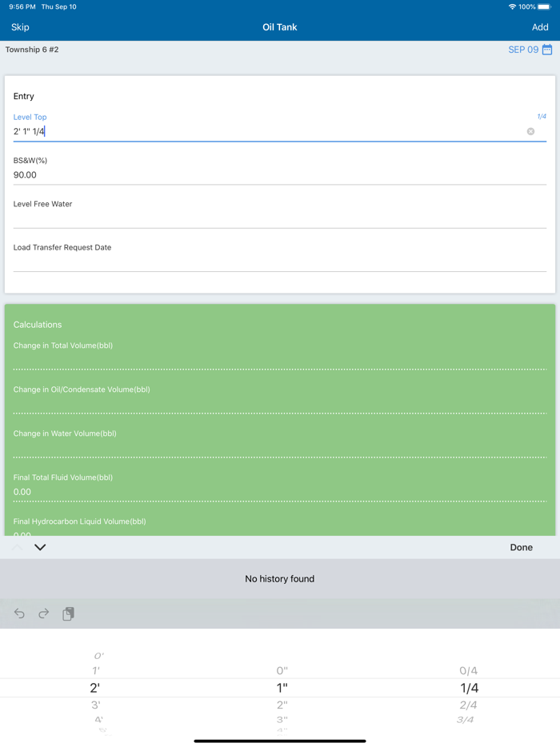Image resolution: width=560 pixels, height=747 pixels.
Task: Move to the next field with down chevron
Action: click(40, 547)
